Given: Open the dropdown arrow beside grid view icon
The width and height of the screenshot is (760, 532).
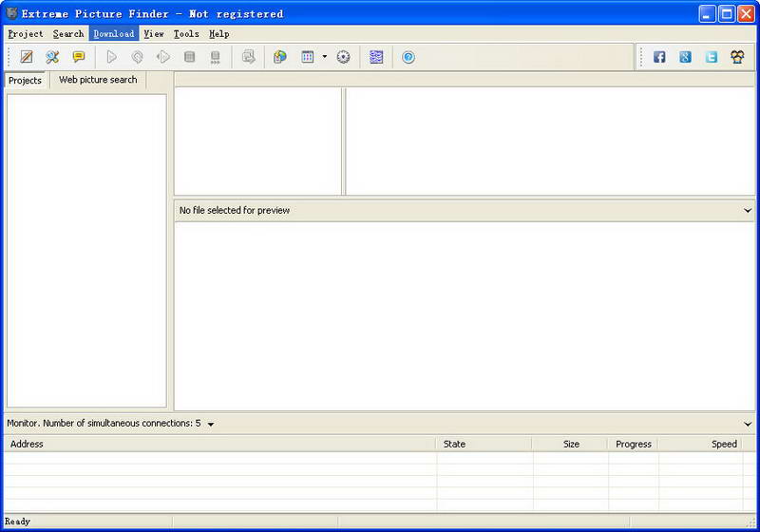Looking at the screenshot, I should pos(325,57).
